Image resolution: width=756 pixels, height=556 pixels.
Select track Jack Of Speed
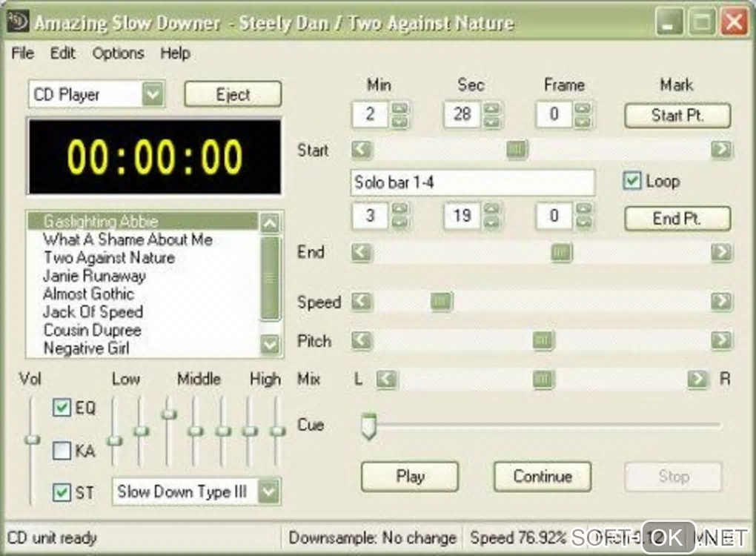tap(143, 312)
